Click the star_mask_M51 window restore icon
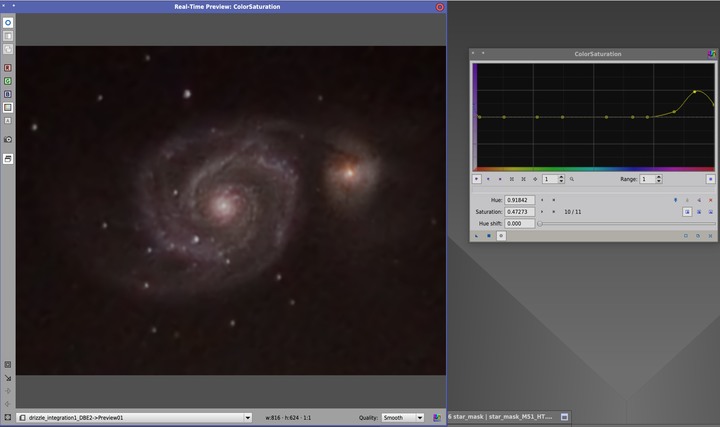Viewport: 720px width, 427px height. point(564,417)
